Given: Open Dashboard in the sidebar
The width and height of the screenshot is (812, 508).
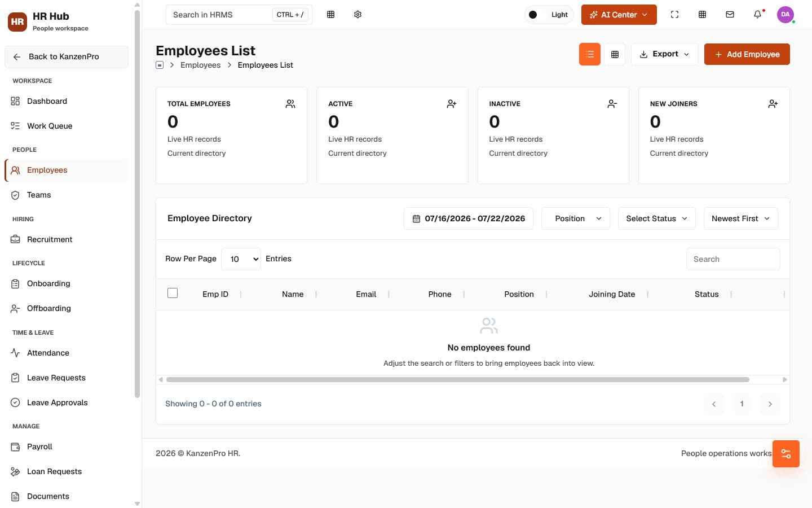Looking at the screenshot, I should 67,101.
